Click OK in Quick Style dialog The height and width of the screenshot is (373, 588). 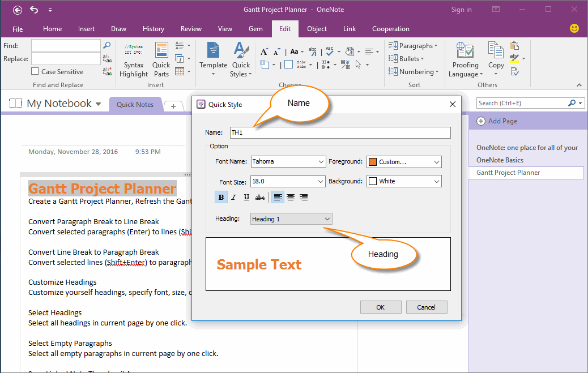coord(381,307)
